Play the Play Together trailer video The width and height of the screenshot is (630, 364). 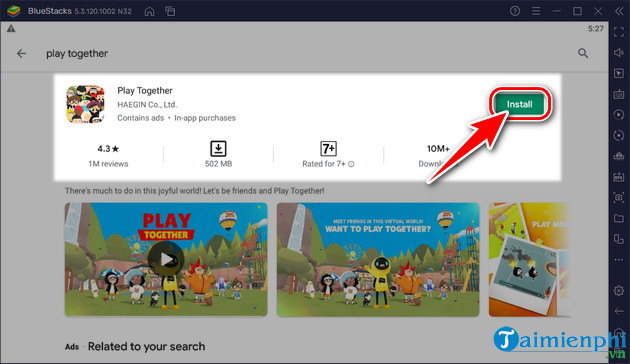click(x=166, y=260)
